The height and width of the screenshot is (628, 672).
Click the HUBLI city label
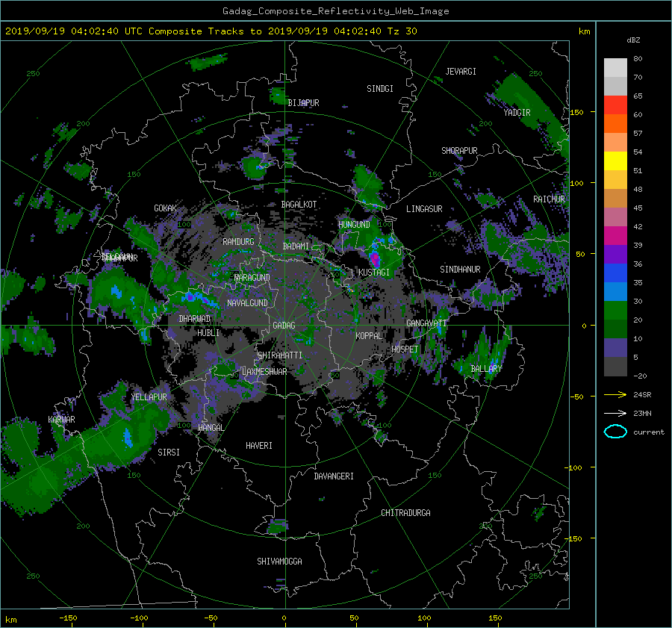[x=208, y=333]
